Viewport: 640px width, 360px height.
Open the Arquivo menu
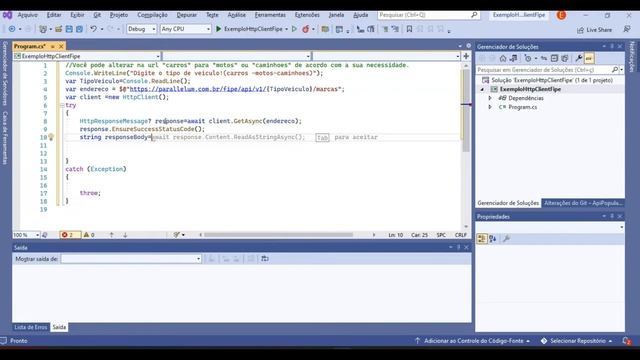[x=27, y=15]
